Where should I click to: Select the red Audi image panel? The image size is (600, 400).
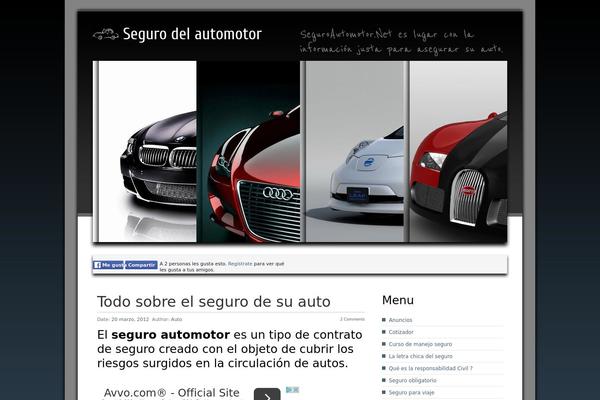click(248, 152)
